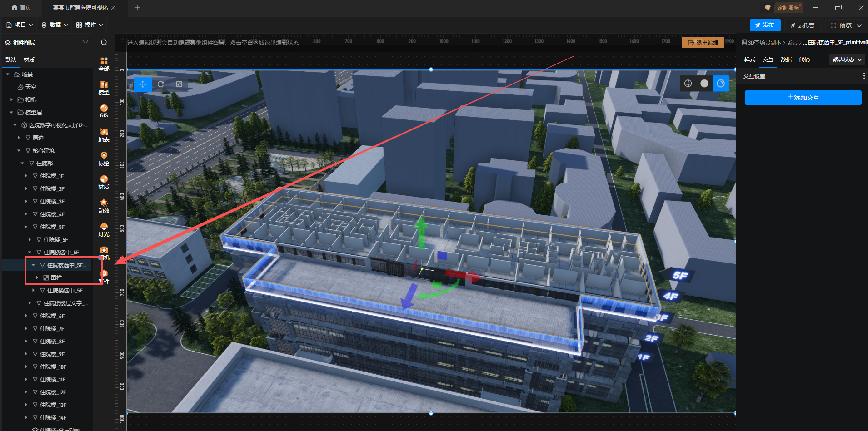Switch to the 数据 properties tab
The width and height of the screenshot is (868, 431).
[786, 59]
